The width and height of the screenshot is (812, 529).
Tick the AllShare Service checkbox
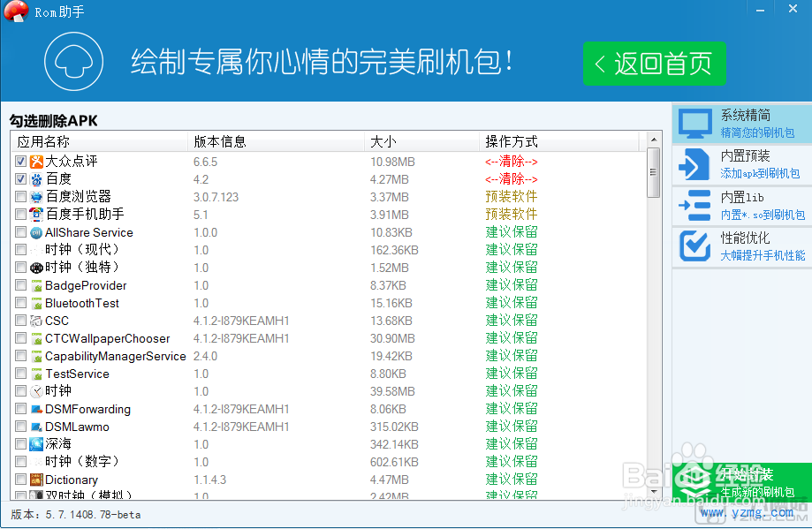point(20,232)
